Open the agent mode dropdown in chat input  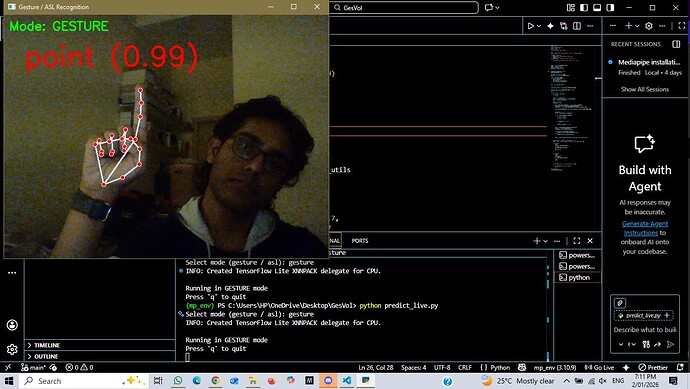(x=620, y=345)
